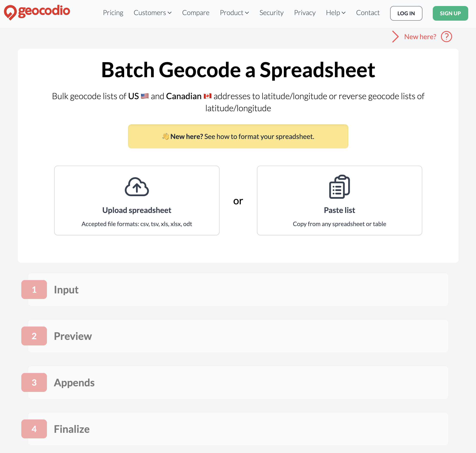Click the New here link
Image resolution: width=476 pixels, height=453 pixels.
point(420,37)
